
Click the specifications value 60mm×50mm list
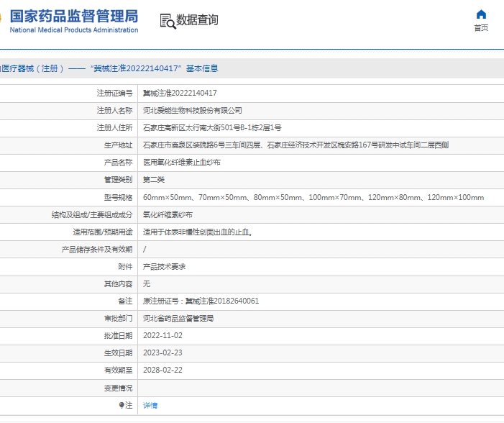313,198
